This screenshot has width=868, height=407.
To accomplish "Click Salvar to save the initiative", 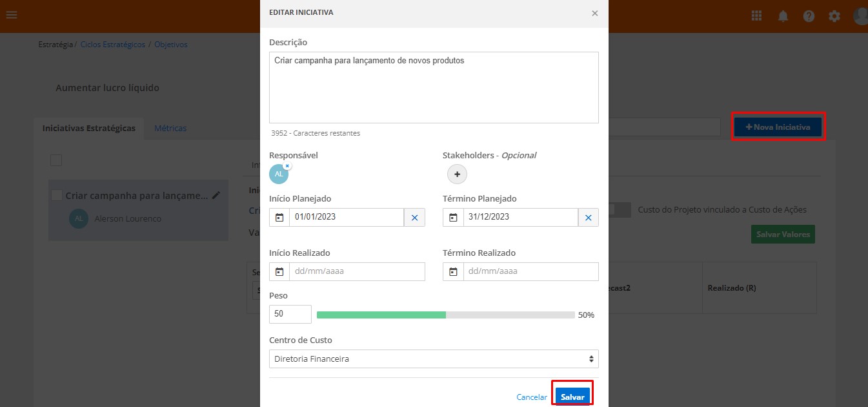I will point(572,397).
